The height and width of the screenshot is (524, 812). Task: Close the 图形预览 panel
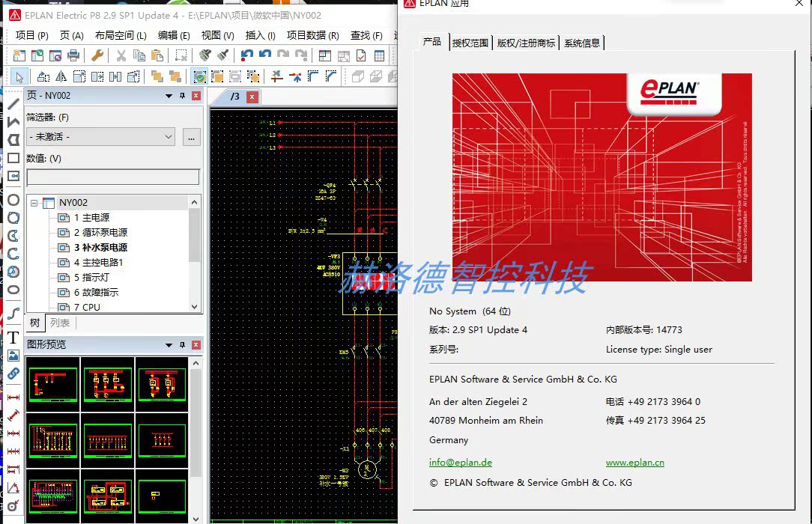pos(196,345)
